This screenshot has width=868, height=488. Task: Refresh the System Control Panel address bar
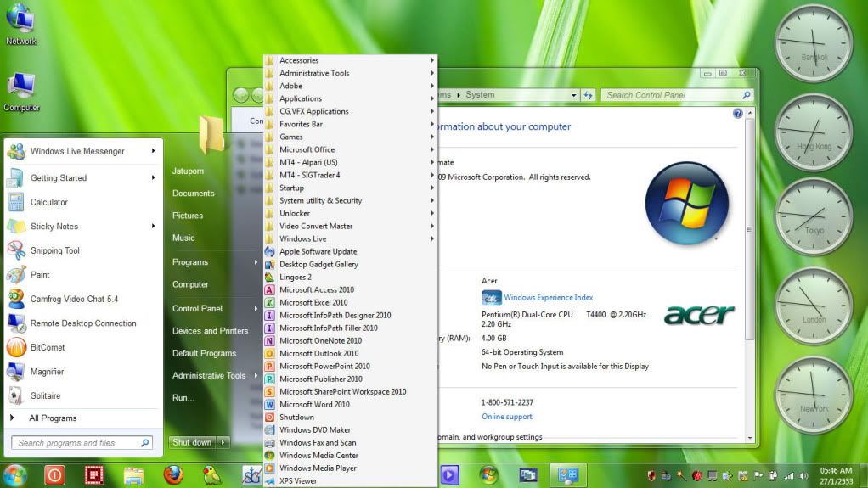coord(588,95)
